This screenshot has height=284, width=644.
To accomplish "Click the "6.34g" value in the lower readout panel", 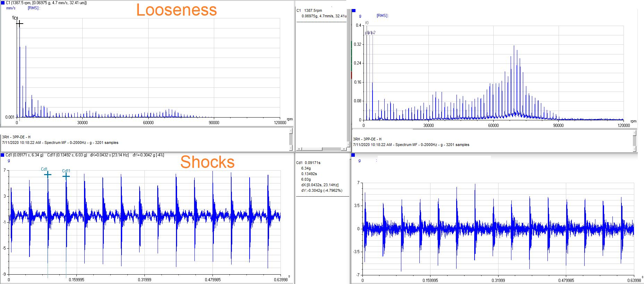I will click(306, 168).
